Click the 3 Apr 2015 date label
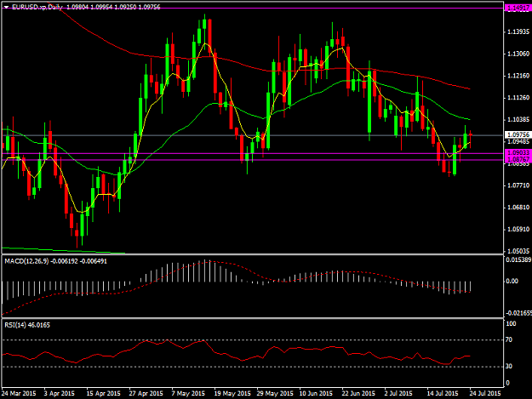 click(x=60, y=393)
